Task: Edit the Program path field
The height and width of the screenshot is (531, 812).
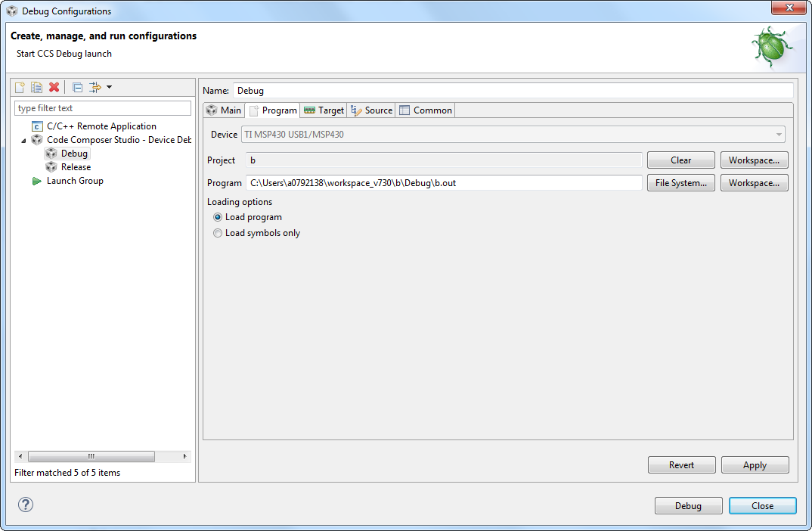Action: coord(444,183)
